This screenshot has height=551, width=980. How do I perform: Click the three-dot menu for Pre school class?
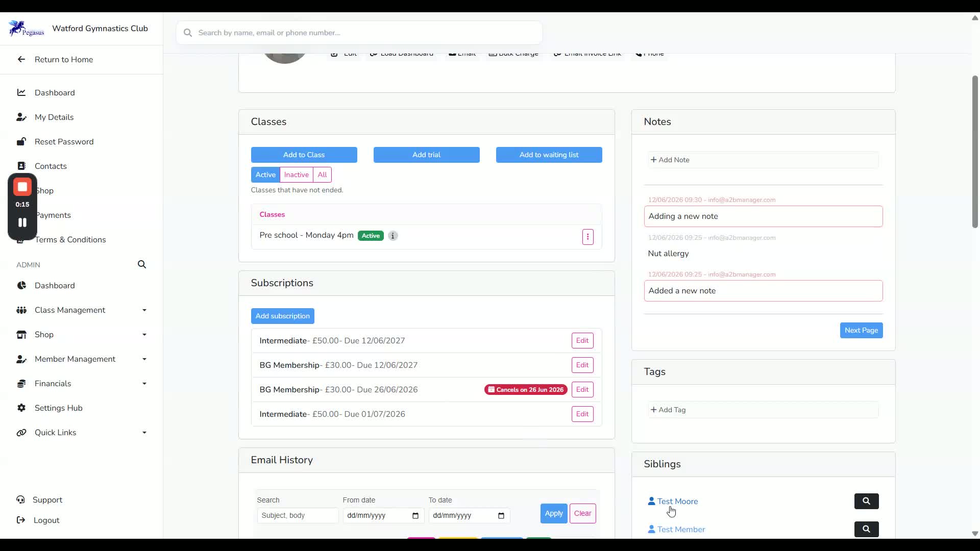(587, 237)
